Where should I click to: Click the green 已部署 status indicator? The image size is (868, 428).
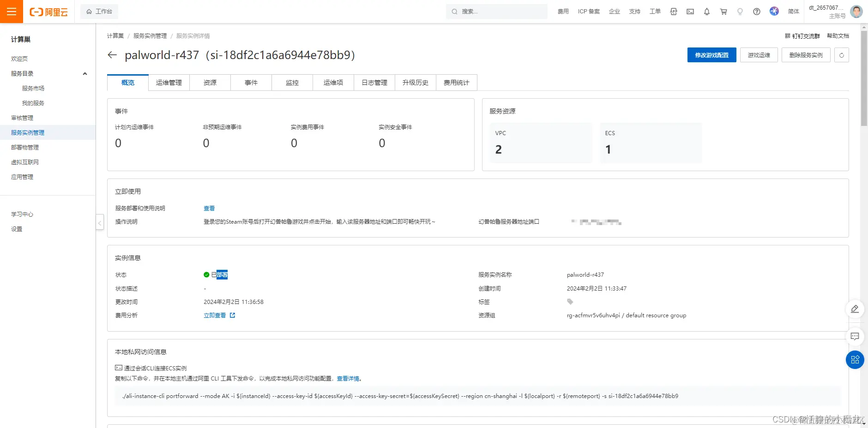(216, 275)
